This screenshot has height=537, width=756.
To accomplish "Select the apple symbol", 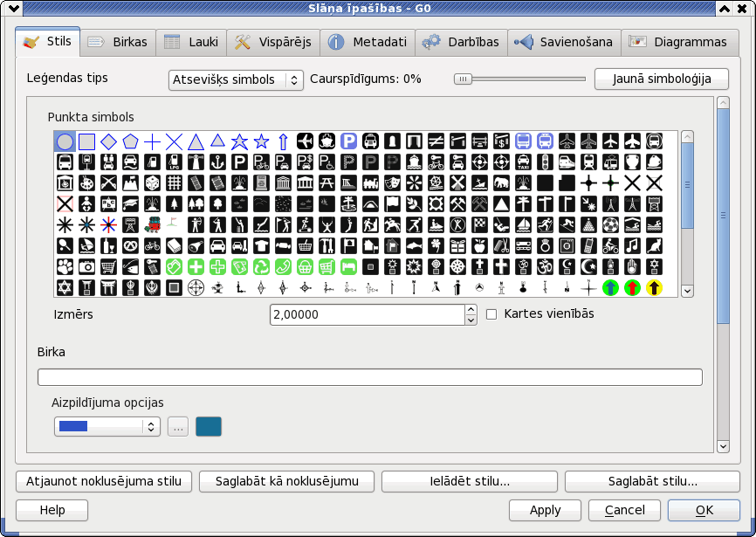I will coord(480,246).
